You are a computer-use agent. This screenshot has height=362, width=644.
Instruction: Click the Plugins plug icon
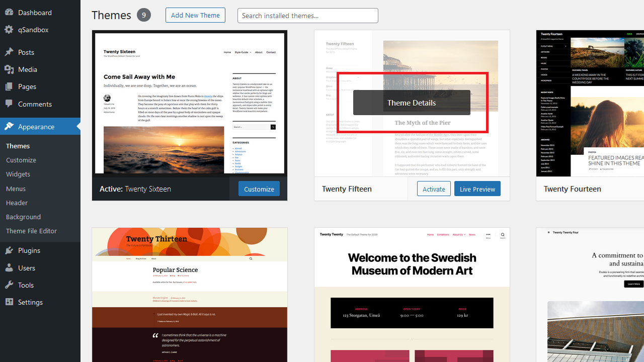(x=9, y=250)
